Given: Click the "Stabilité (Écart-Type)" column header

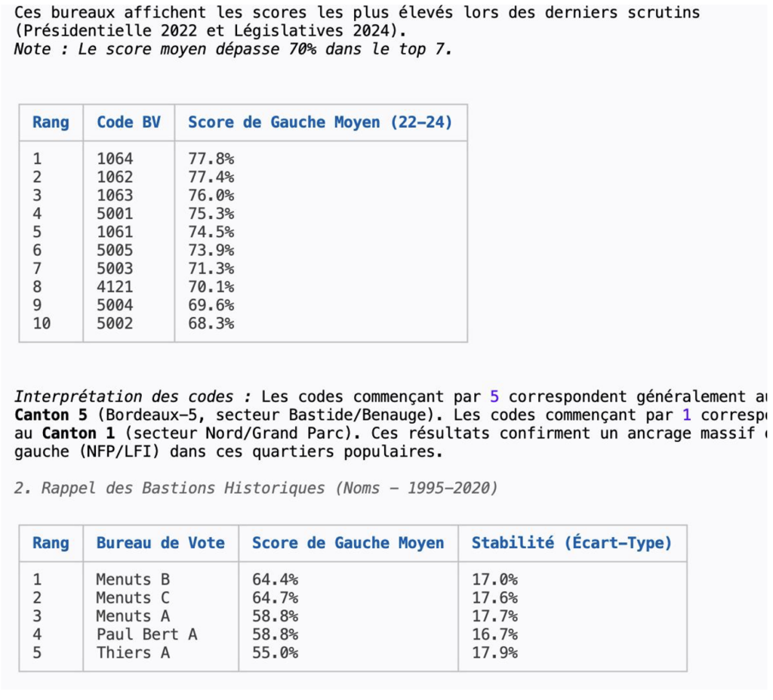Looking at the screenshot, I should pyautogui.click(x=571, y=543).
